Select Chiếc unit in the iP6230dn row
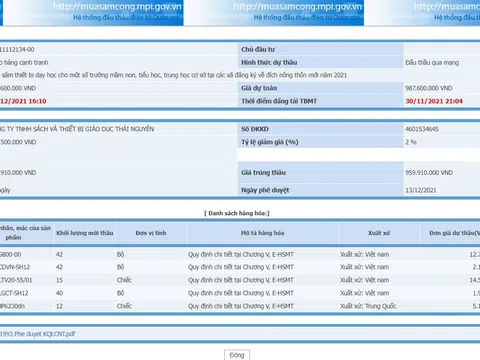The image size is (480, 360). 124,306
